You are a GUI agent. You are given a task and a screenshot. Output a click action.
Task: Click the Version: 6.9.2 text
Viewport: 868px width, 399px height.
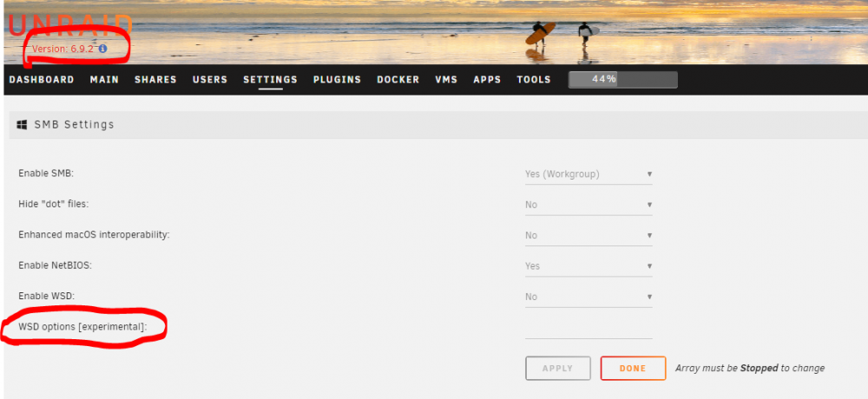tap(62, 49)
